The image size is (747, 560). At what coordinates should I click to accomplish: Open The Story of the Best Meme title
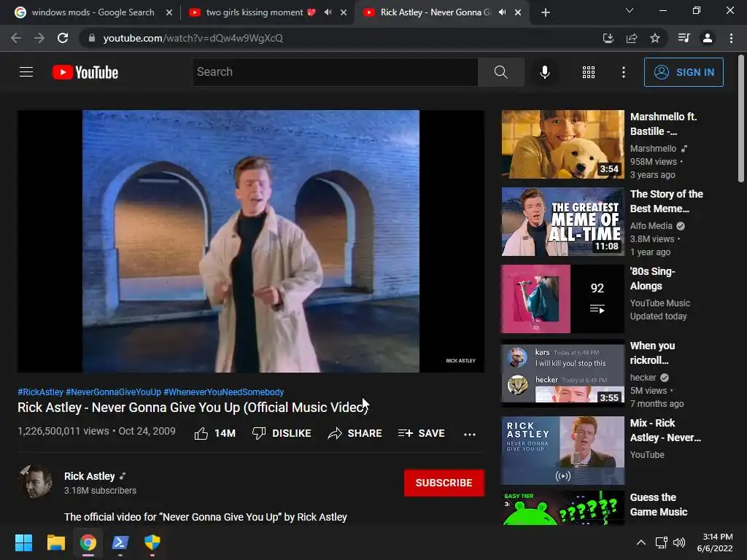667,201
